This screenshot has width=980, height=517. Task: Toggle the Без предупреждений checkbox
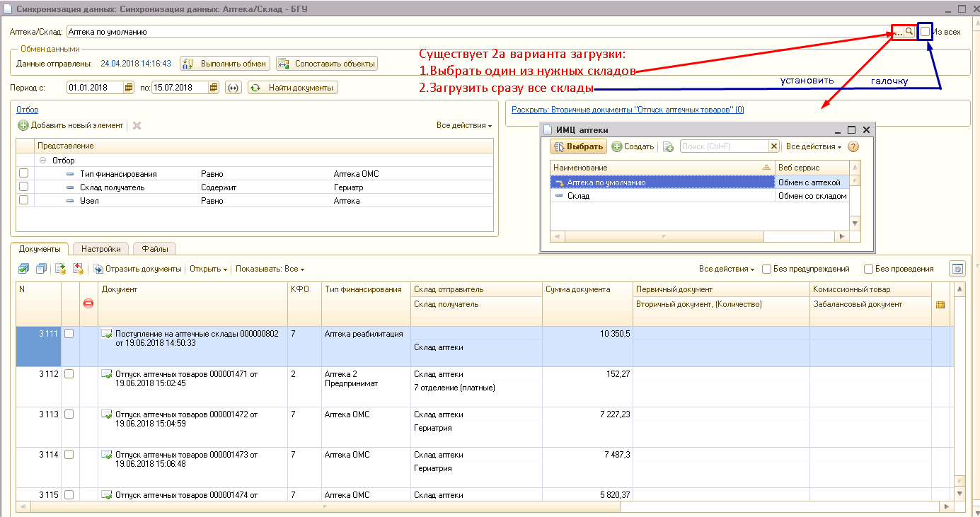tap(766, 269)
